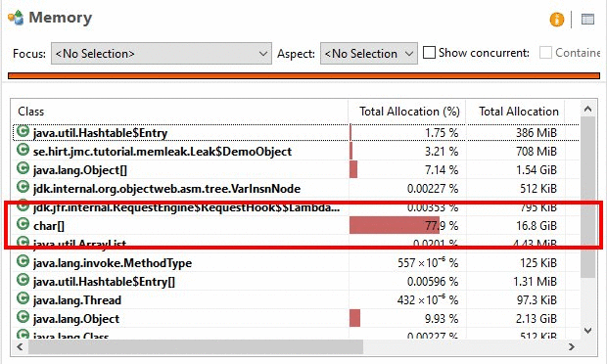Click class icon beside VarInsnNode
This screenshot has width=607, height=364.
(x=23, y=187)
